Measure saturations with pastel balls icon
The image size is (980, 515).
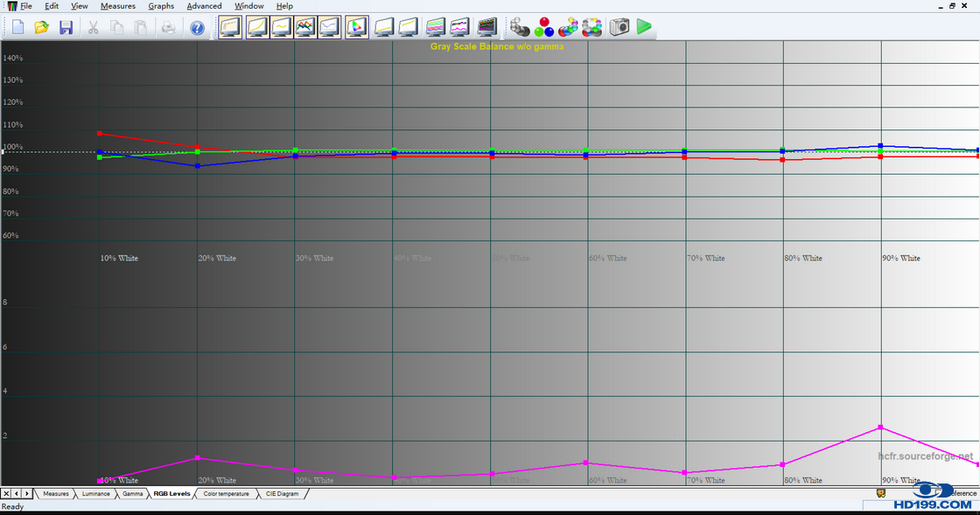[x=591, y=27]
